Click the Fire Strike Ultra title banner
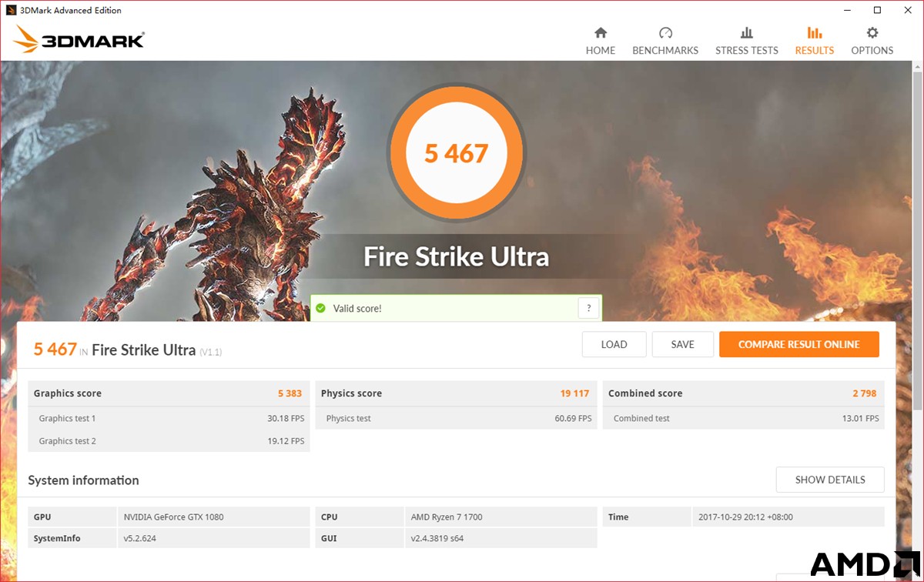This screenshot has width=924, height=582. 457,256
